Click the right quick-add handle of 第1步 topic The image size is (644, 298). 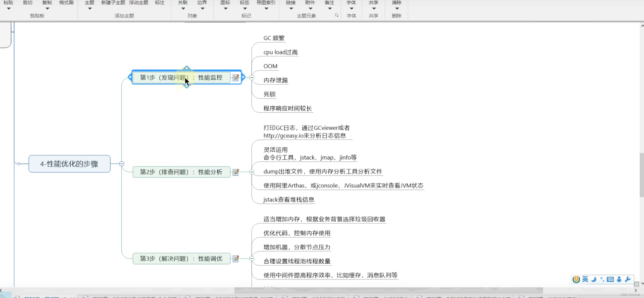click(x=243, y=77)
